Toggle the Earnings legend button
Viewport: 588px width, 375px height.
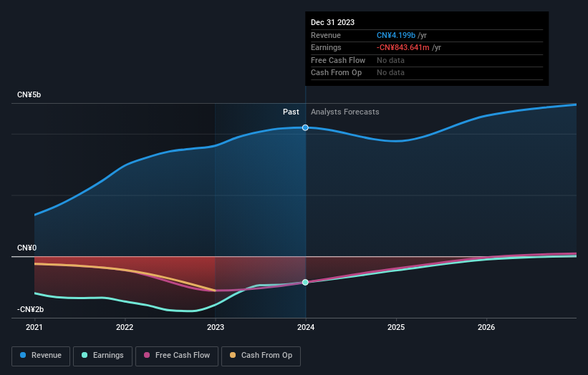[102, 356]
